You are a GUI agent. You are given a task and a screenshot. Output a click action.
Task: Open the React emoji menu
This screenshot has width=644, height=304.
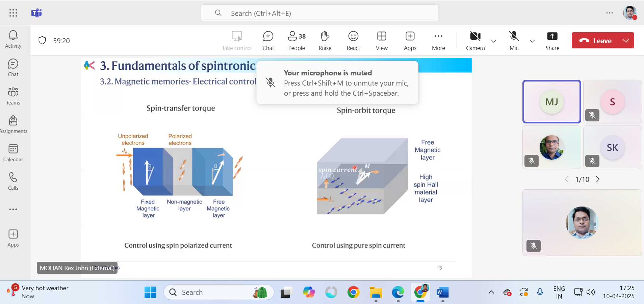353,41
